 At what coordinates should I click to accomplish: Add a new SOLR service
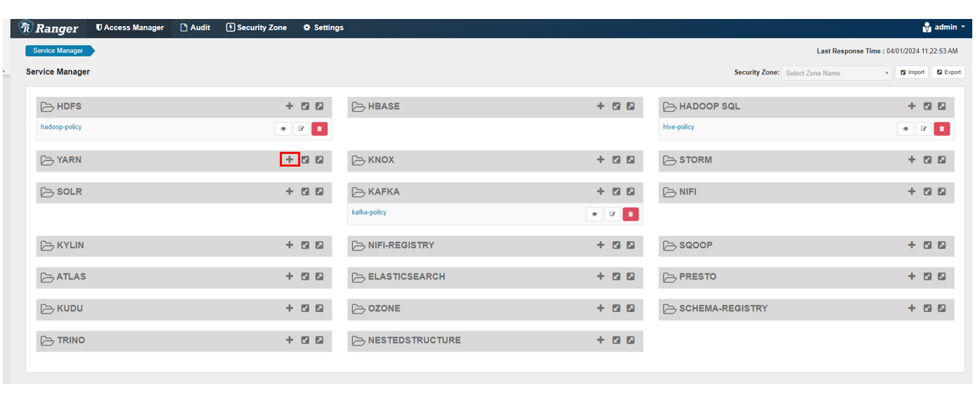click(289, 191)
